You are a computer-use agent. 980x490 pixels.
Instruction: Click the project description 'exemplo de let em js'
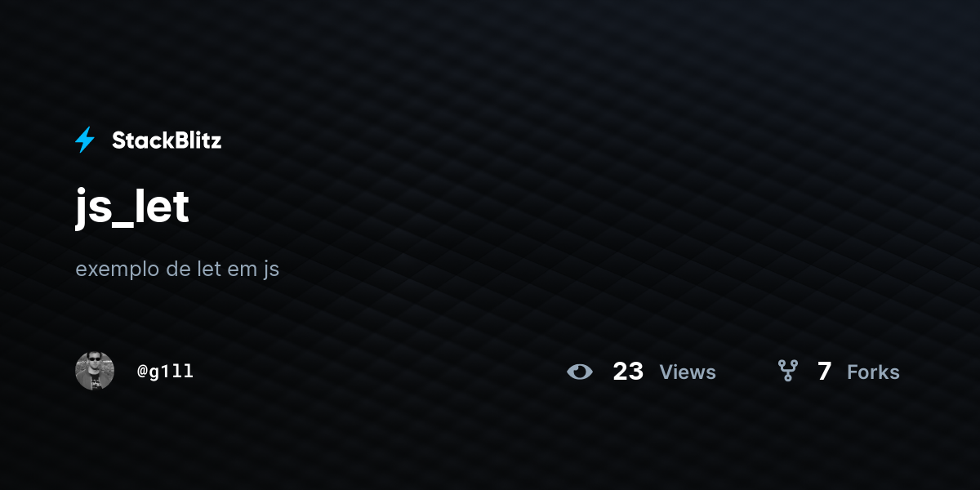(x=177, y=269)
